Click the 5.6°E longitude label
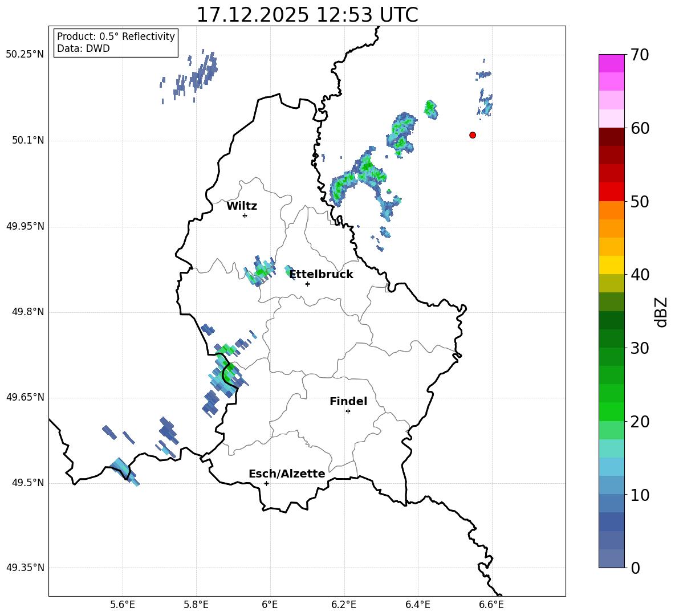 click(x=123, y=605)
